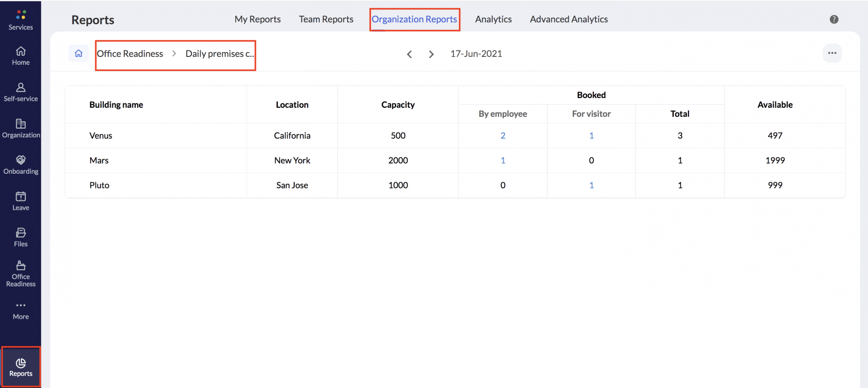Advance to the next date
The height and width of the screenshot is (388, 868).
(x=431, y=54)
